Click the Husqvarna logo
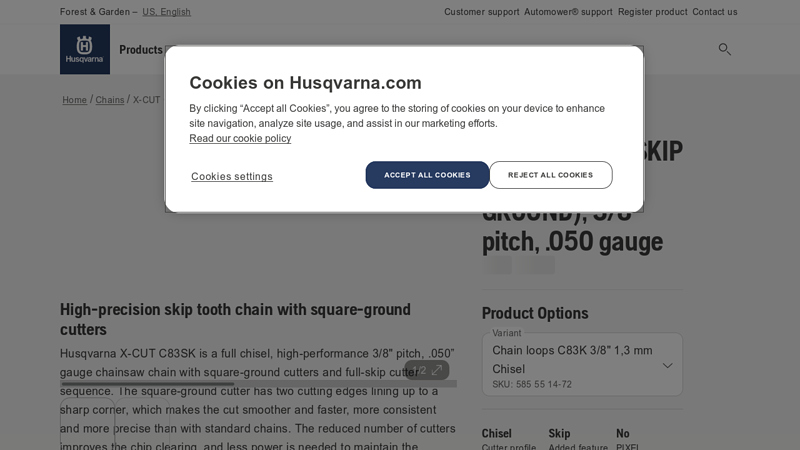Screen dimensions: 800x450 click(x=85, y=49)
